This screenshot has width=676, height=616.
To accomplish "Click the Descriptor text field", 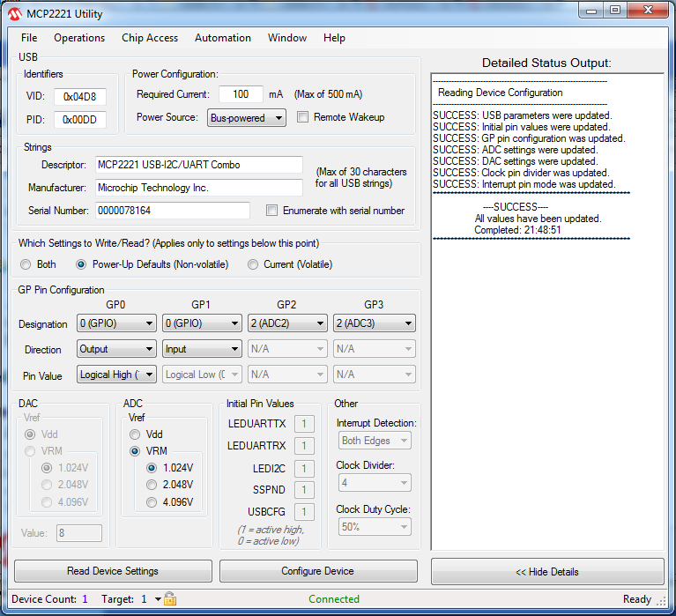I will pos(199,165).
